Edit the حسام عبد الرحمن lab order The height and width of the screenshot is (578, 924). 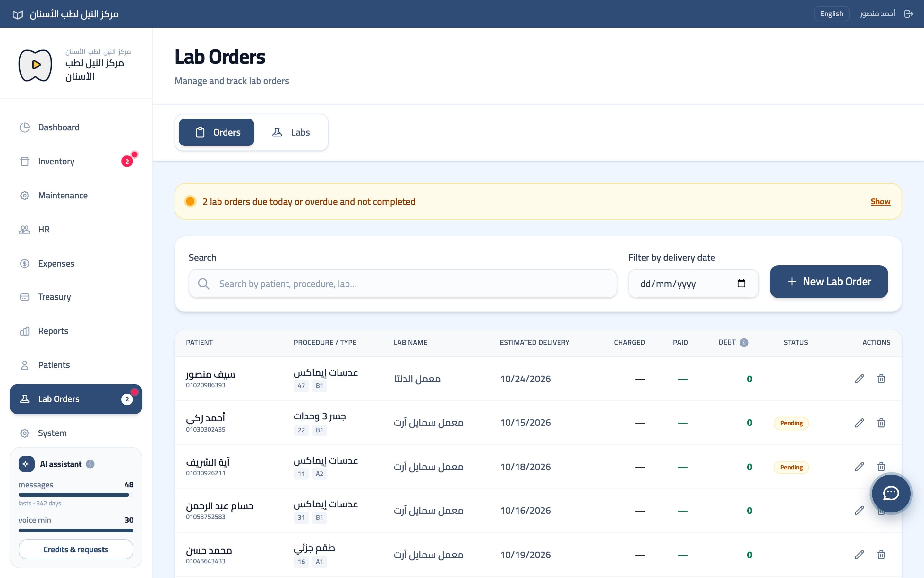[x=859, y=510]
